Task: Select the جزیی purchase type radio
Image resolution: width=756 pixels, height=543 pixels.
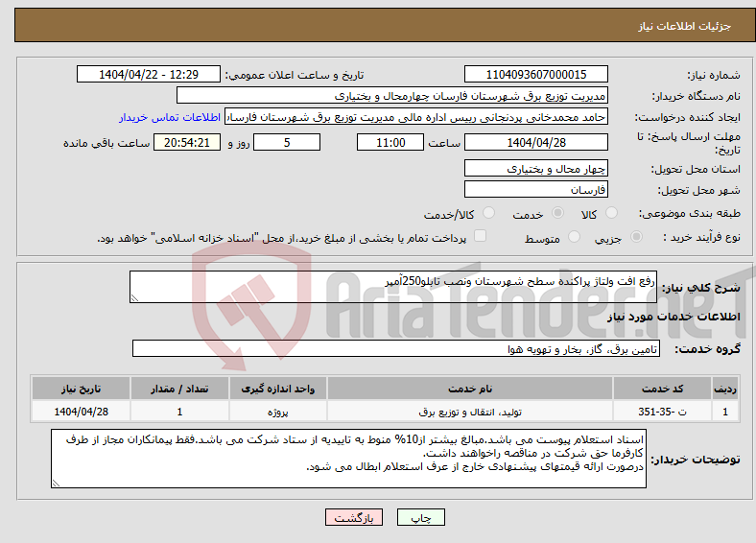Action: point(636,237)
